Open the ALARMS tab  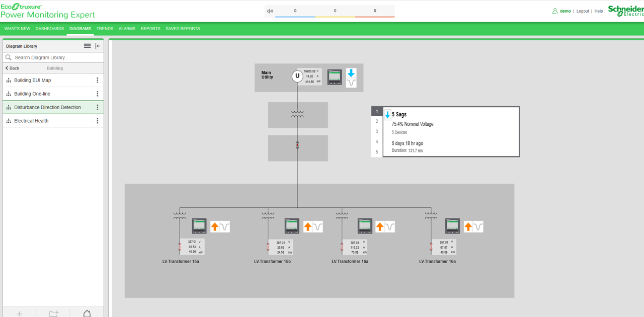point(127,29)
